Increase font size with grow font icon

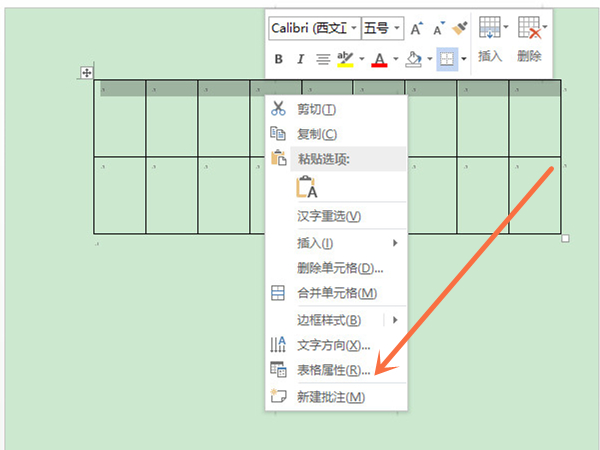(417, 28)
